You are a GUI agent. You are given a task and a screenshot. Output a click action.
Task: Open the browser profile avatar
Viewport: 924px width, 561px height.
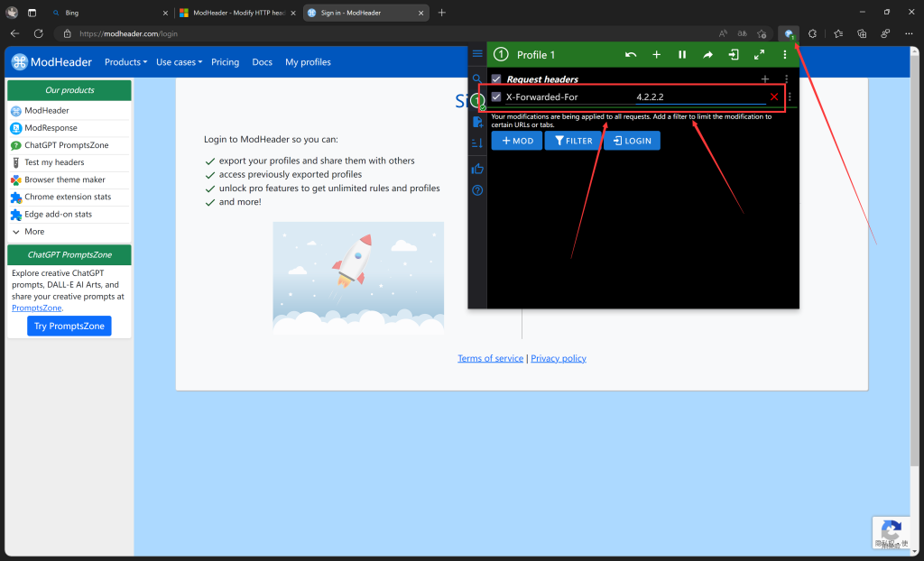12,13
